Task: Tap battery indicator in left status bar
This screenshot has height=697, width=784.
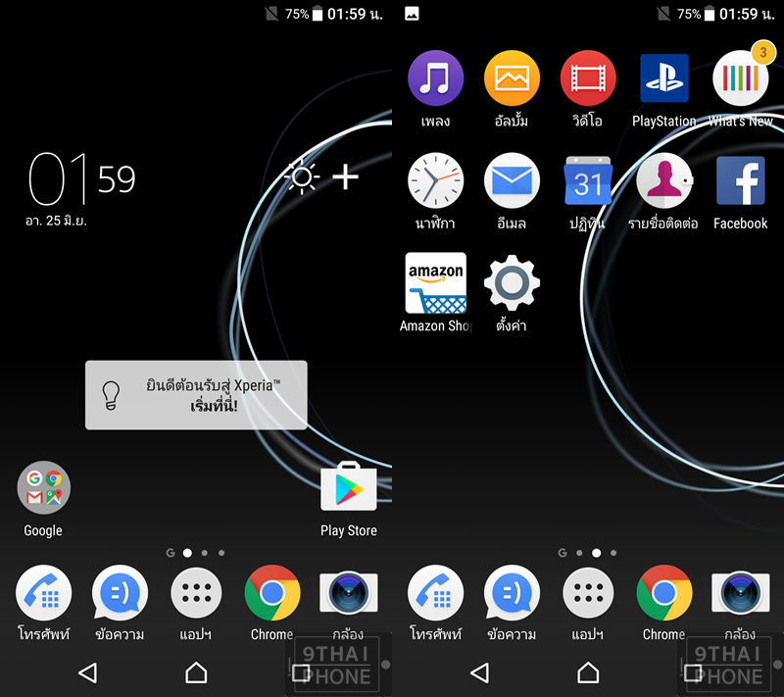Action: click(318, 14)
